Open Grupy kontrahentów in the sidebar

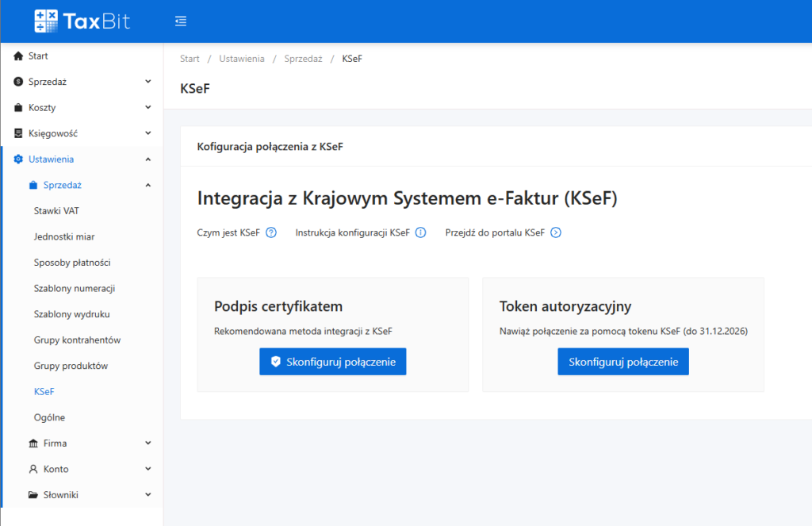(77, 340)
